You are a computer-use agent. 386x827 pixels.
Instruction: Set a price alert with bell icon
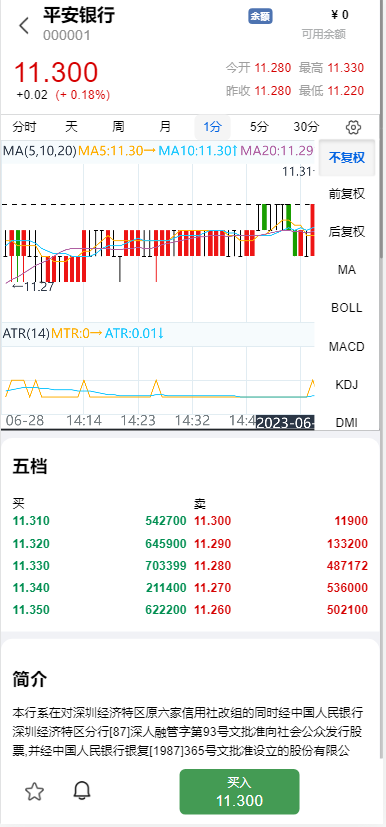pyautogui.click(x=82, y=791)
